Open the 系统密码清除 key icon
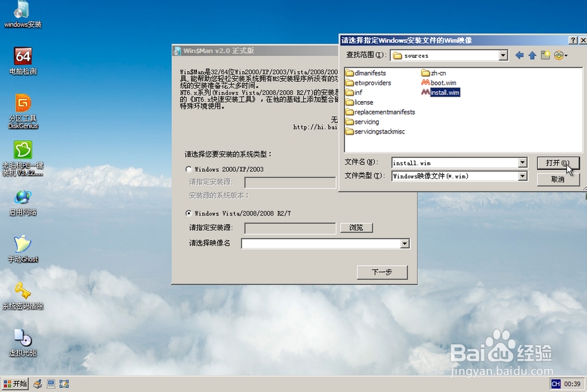587x392 pixels. 23,296
